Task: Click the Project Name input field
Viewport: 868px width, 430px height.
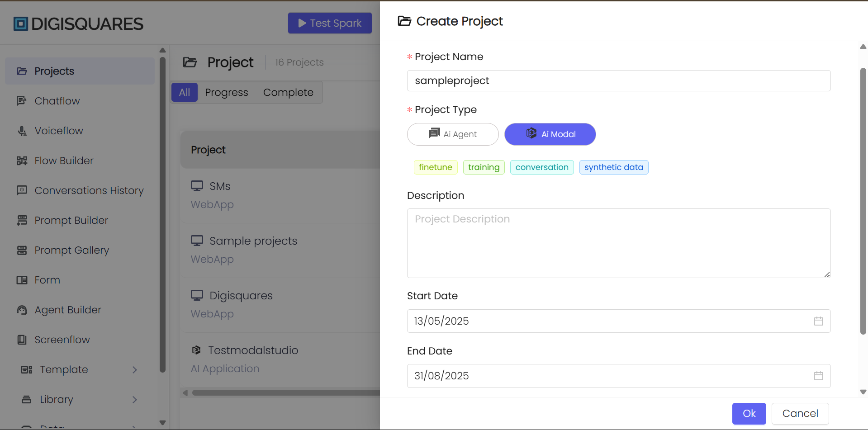Action: tap(619, 80)
